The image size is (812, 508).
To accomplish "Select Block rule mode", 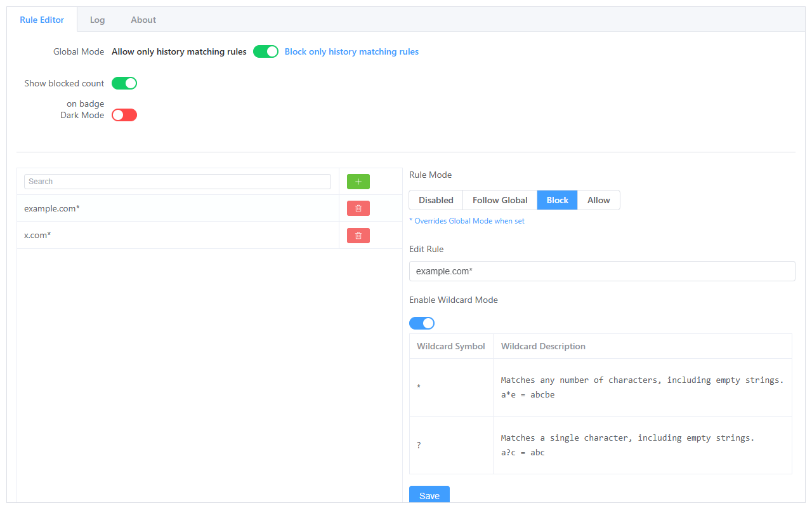I will point(558,200).
